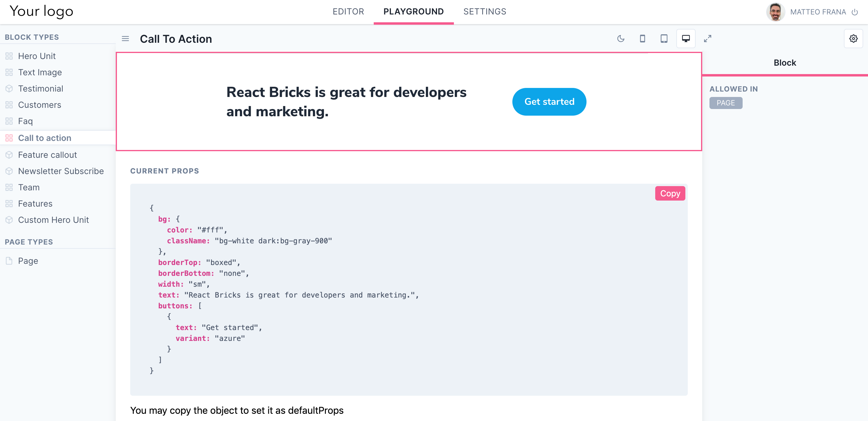Click the Newsletter Subscribe cube icon

(x=9, y=171)
